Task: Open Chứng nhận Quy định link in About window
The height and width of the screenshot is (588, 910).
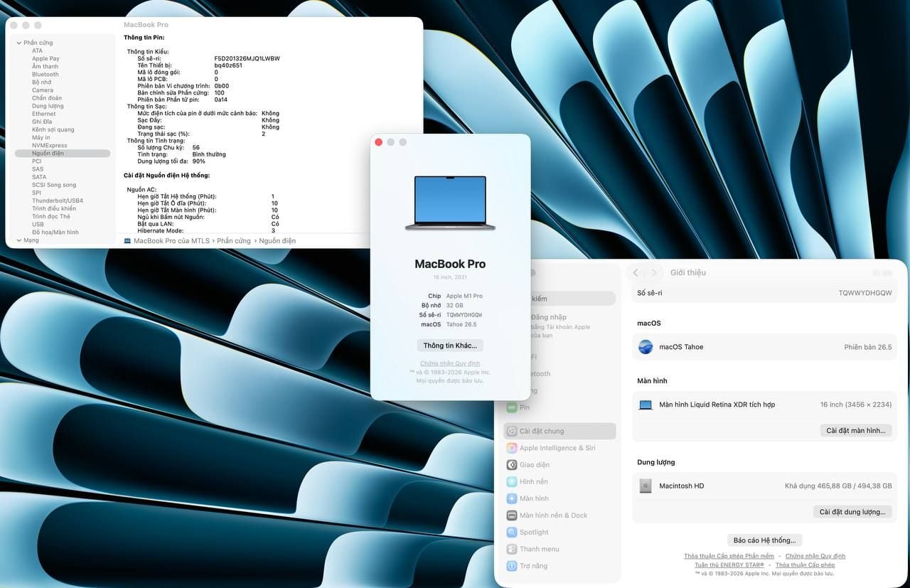Action: [x=450, y=363]
